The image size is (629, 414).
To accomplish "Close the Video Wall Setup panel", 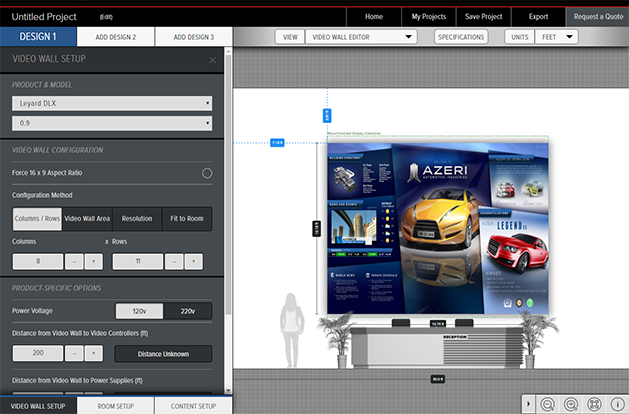I will tap(213, 60).
